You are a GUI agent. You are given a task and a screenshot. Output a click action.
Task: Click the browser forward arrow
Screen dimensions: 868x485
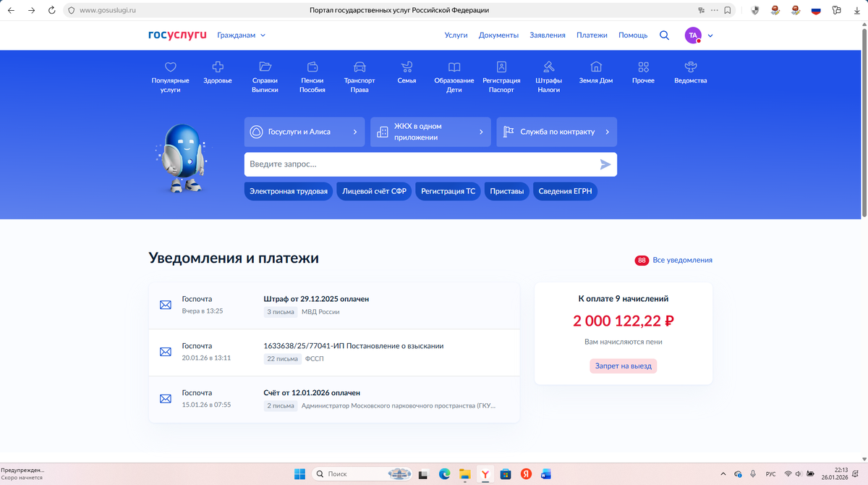(31, 10)
